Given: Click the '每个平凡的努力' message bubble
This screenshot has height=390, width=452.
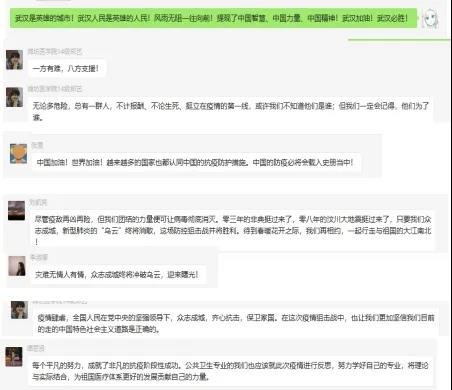Looking at the screenshot, I should [x=230, y=371].
